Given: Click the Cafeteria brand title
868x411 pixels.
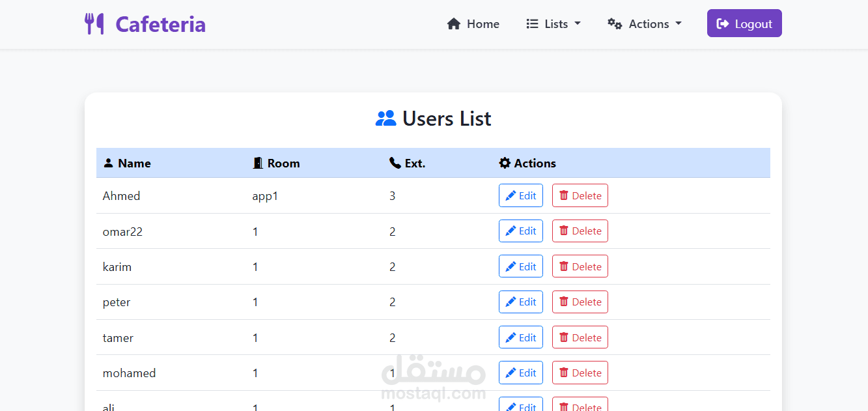Looking at the screenshot, I should coord(160,24).
